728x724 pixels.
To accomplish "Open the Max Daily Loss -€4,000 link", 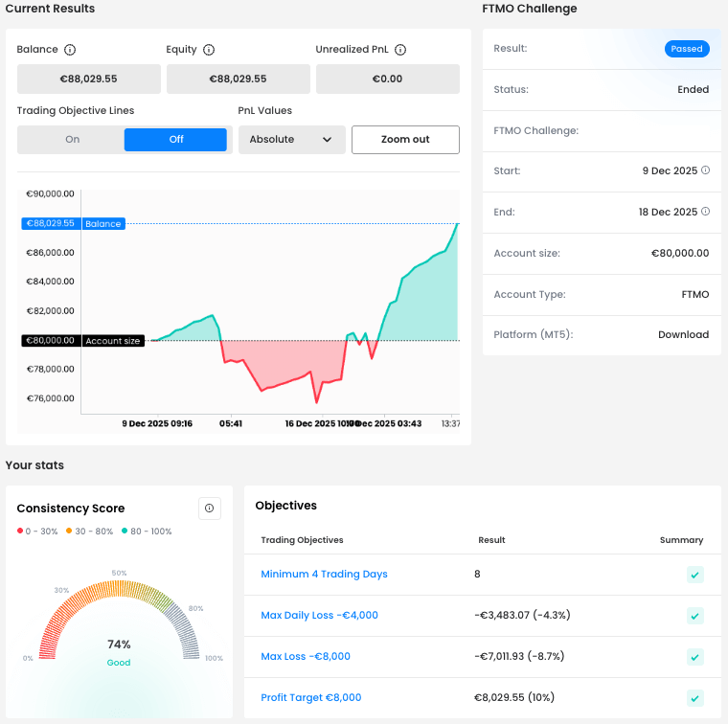I will tap(319, 616).
